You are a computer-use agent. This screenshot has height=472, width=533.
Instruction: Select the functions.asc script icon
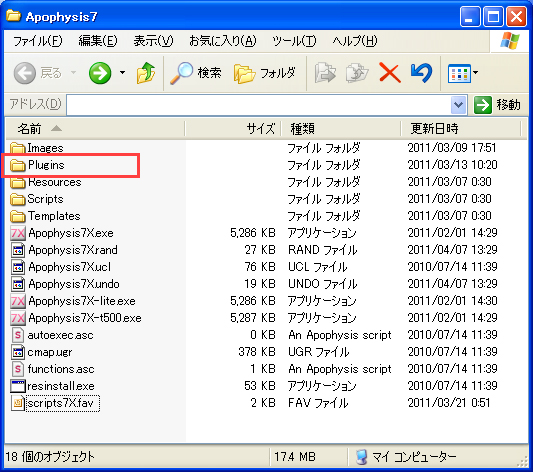pyautogui.click(x=18, y=369)
